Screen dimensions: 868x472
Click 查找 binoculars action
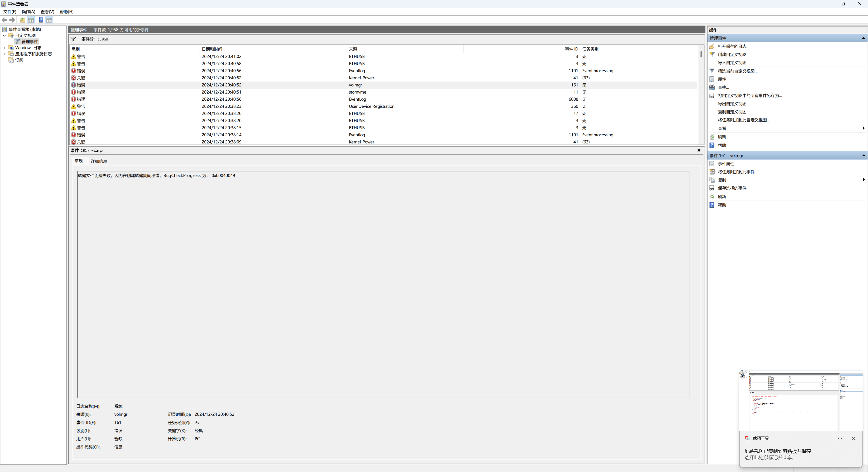tap(723, 87)
